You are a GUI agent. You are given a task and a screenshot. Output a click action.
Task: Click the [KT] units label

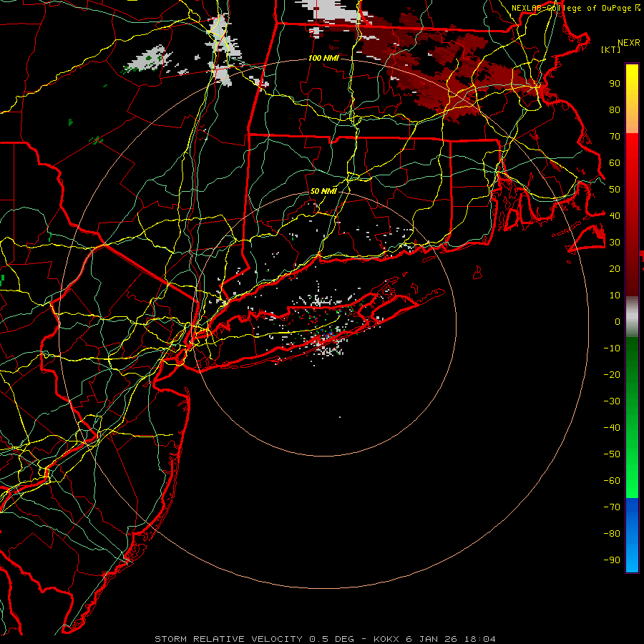point(611,49)
